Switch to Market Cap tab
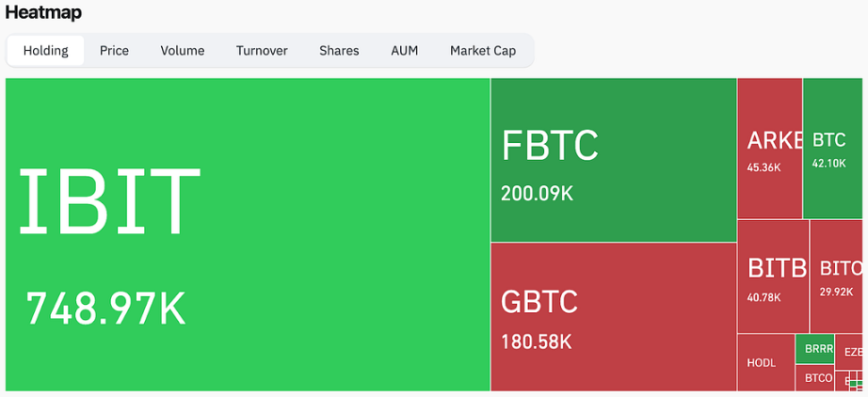The width and height of the screenshot is (868, 397). (483, 51)
